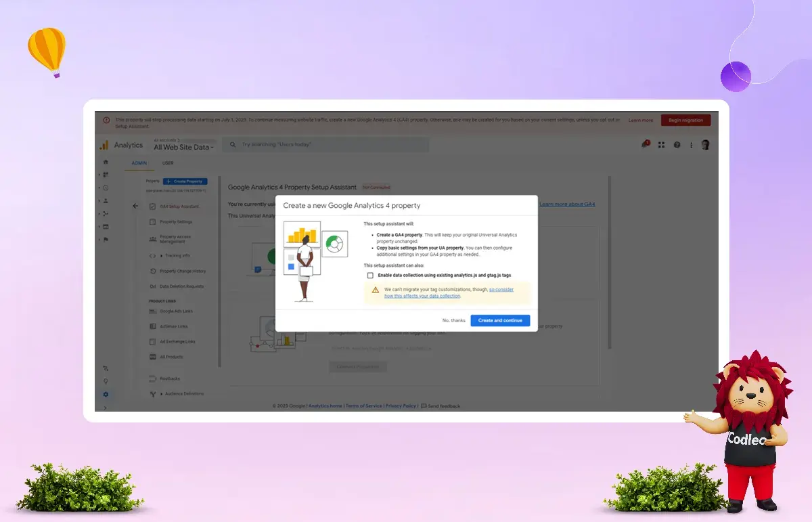Open the Conversions flag sidebar icon

106,239
